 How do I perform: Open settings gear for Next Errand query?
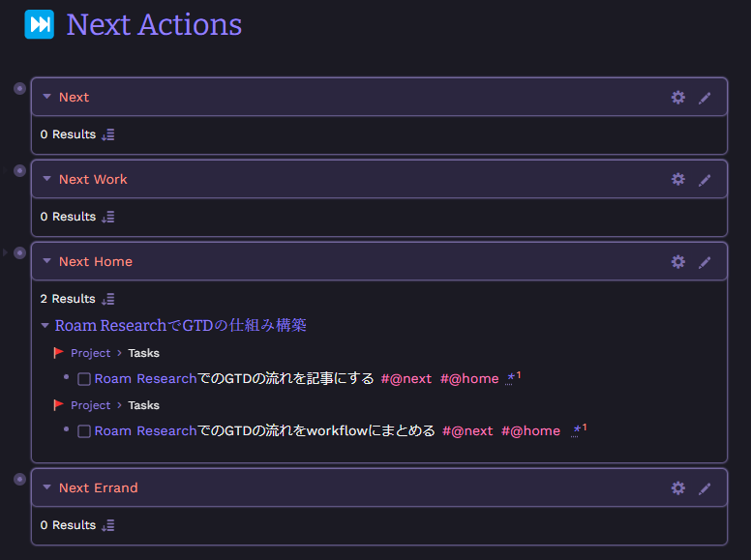677,488
